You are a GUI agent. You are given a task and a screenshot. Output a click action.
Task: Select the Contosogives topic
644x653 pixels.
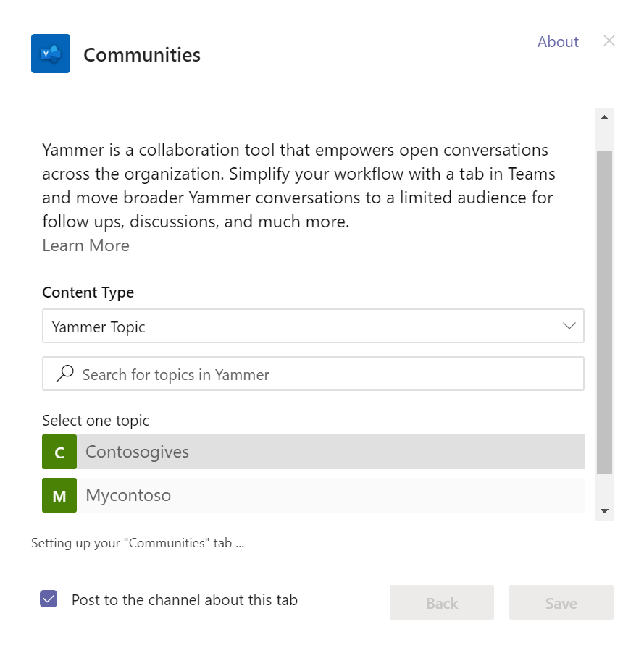[290, 451]
